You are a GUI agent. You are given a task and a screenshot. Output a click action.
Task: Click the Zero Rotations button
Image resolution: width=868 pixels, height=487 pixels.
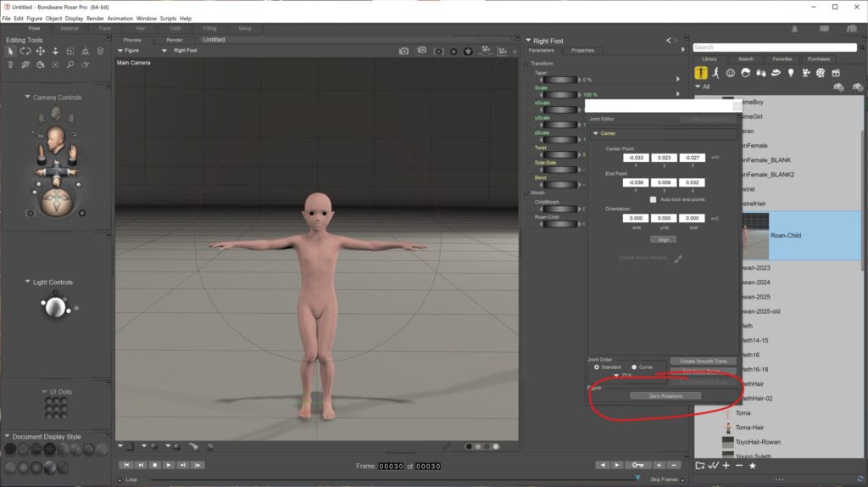point(665,396)
